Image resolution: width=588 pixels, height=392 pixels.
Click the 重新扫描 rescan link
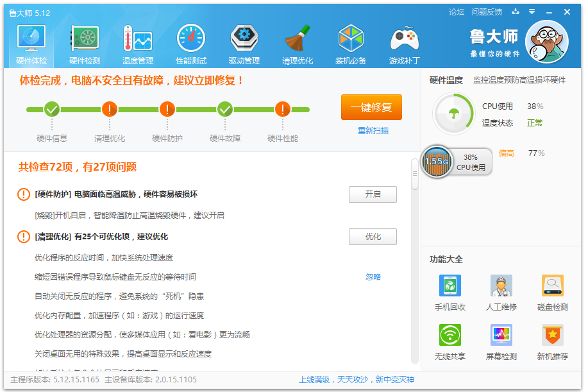[373, 131]
